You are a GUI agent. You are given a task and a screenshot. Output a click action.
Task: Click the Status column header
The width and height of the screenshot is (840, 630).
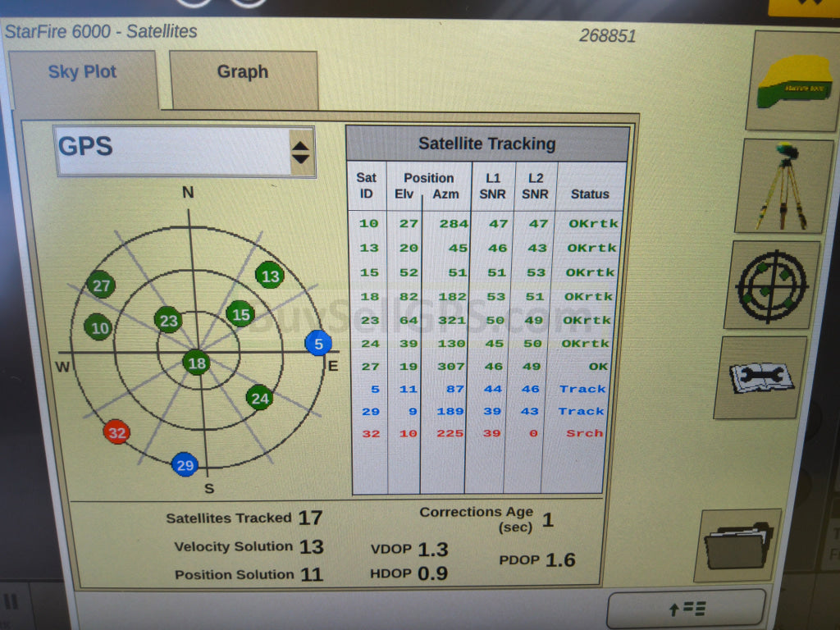coord(590,194)
